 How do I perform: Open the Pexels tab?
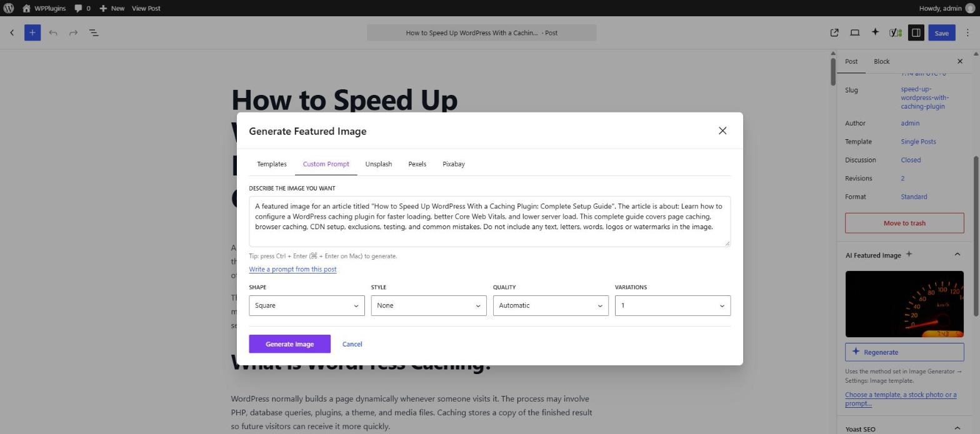tap(417, 164)
